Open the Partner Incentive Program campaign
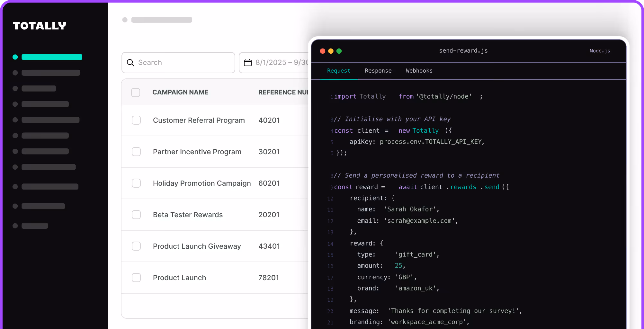This screenshot has width=644, height=329. (x=197, y=152)
